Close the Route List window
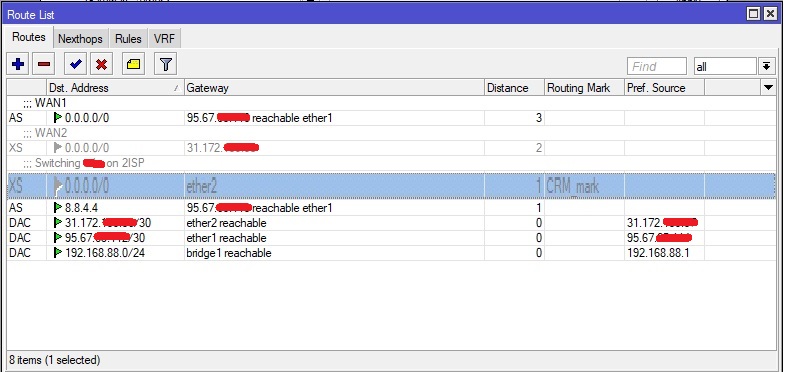 (769, 14)
